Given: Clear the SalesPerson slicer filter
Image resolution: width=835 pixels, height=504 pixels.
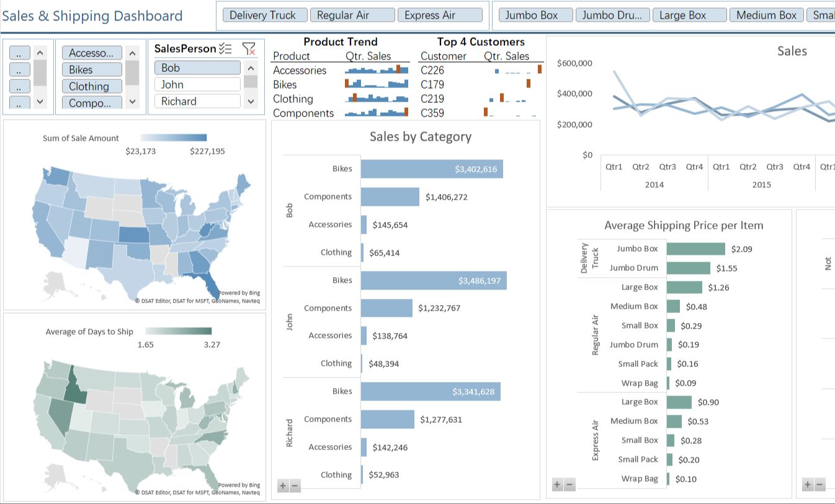Looking at the screenshot, I should 249,48.
